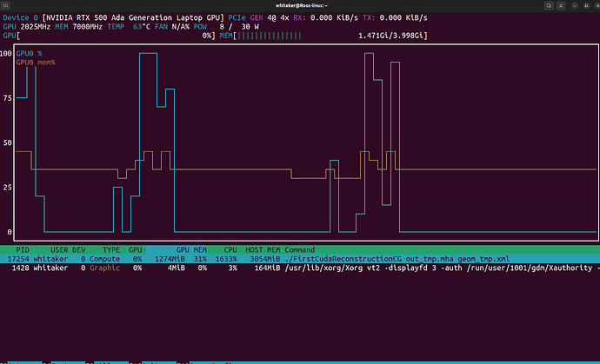Click the FAN N/A% readout
Viewport: 600px width, 364px height.
tap(172, 27)
